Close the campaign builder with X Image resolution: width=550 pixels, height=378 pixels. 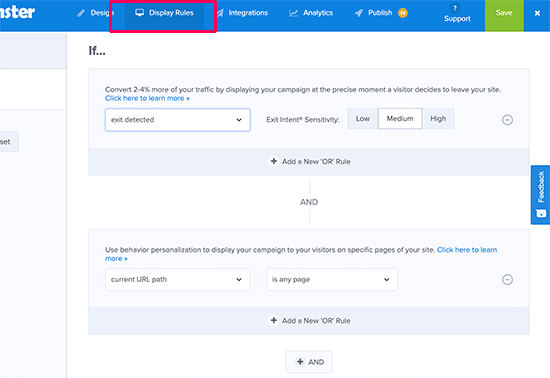point(537,13)
